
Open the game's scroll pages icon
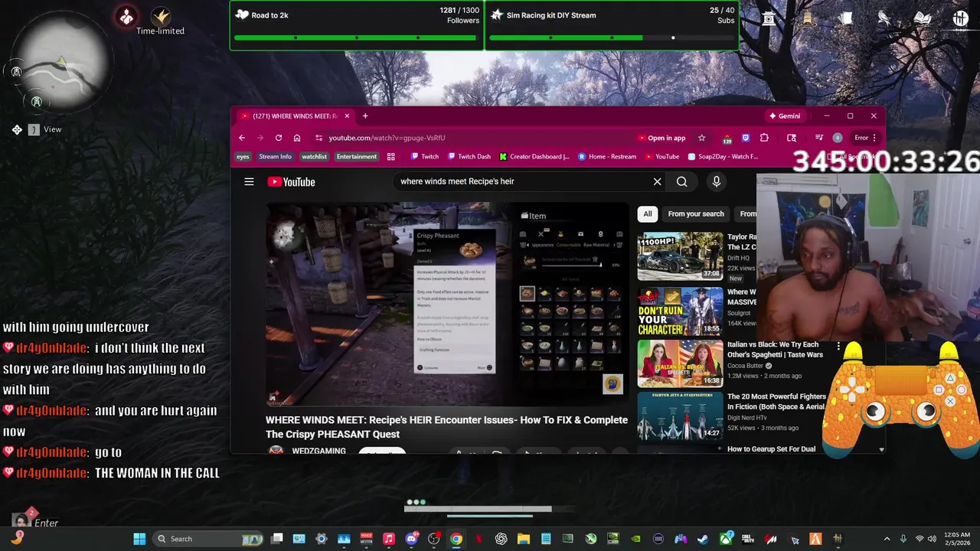[x=846, y=18]
